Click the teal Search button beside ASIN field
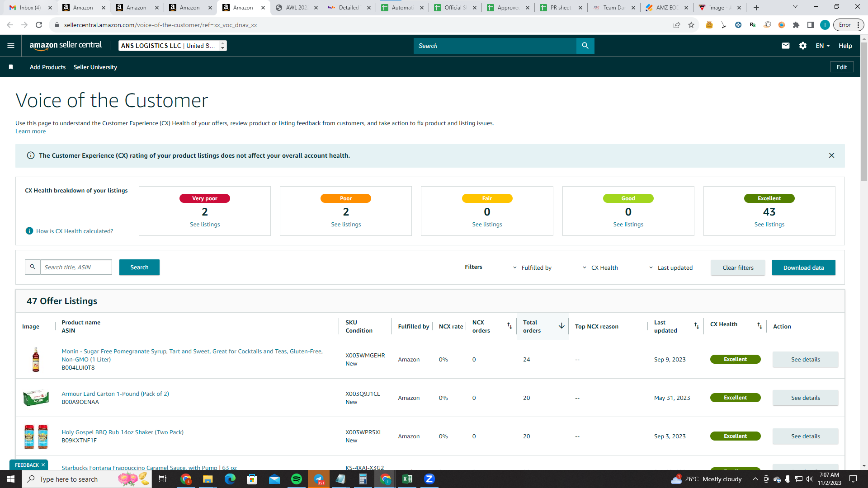The image size is (868, 488). 139,267
